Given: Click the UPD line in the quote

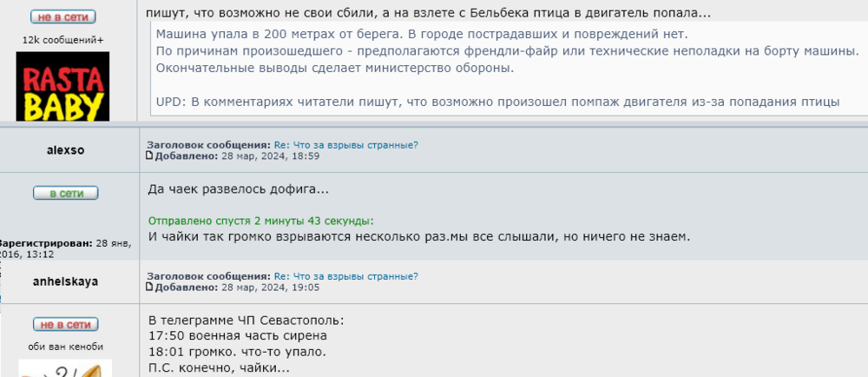Looking at the screenshot, I should click(x=497, y=102).
